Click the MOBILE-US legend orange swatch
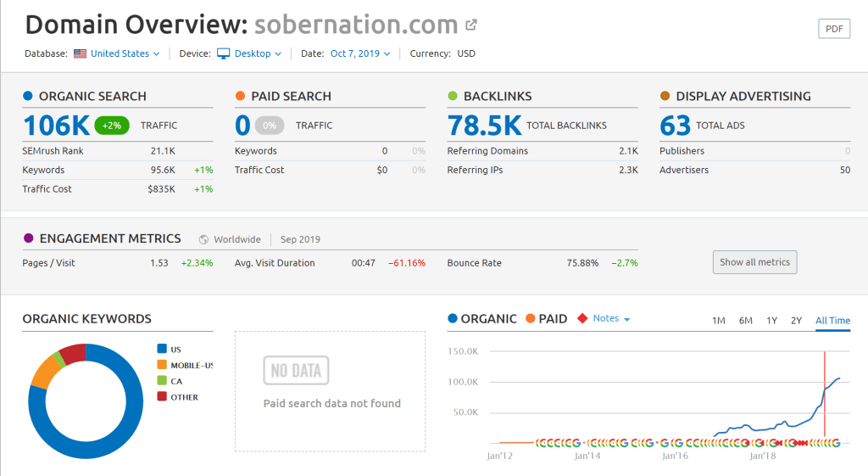Screen dimensions: 868x476 tap(162, 365)
